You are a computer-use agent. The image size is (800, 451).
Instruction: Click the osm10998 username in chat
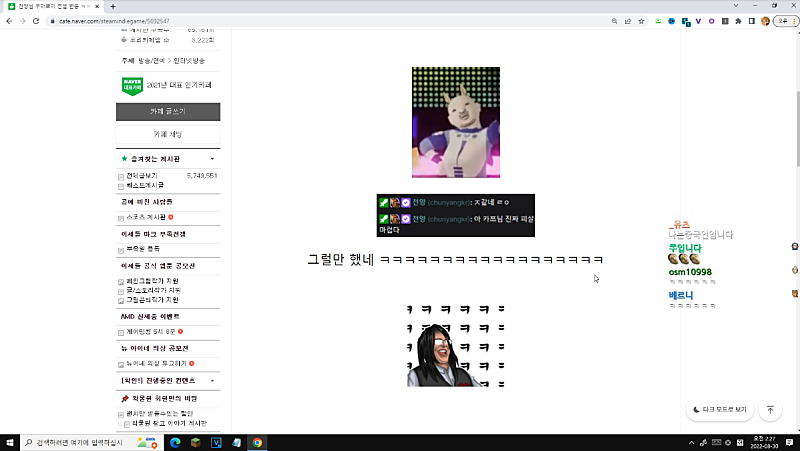690,272
